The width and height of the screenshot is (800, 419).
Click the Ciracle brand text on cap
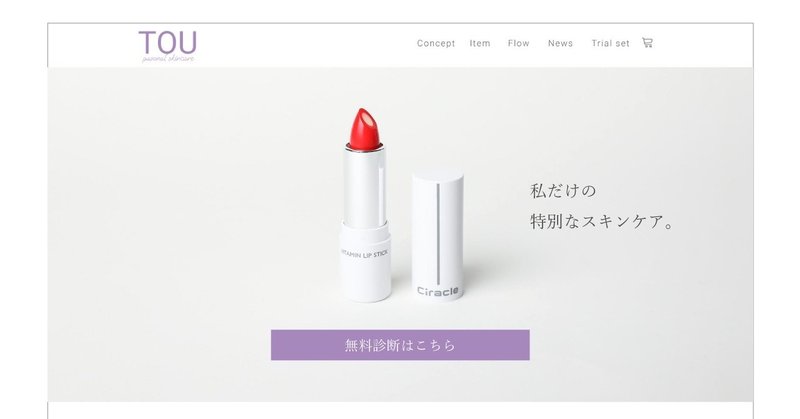point(438,291)
